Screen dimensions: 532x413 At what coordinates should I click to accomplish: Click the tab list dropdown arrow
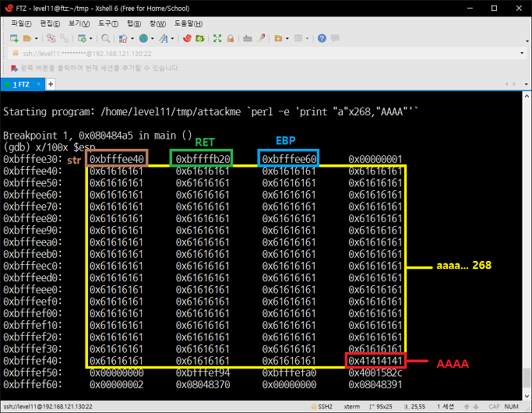tap(527, 84)
